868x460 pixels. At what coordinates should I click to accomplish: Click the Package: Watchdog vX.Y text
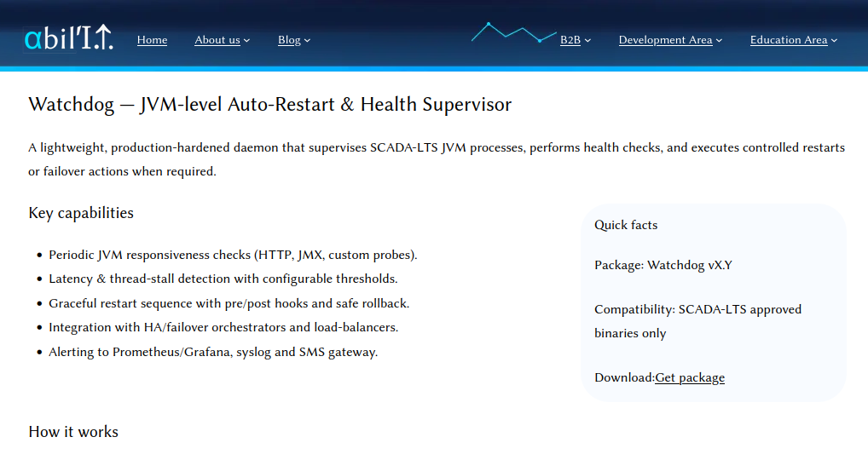tap(663, 265)
